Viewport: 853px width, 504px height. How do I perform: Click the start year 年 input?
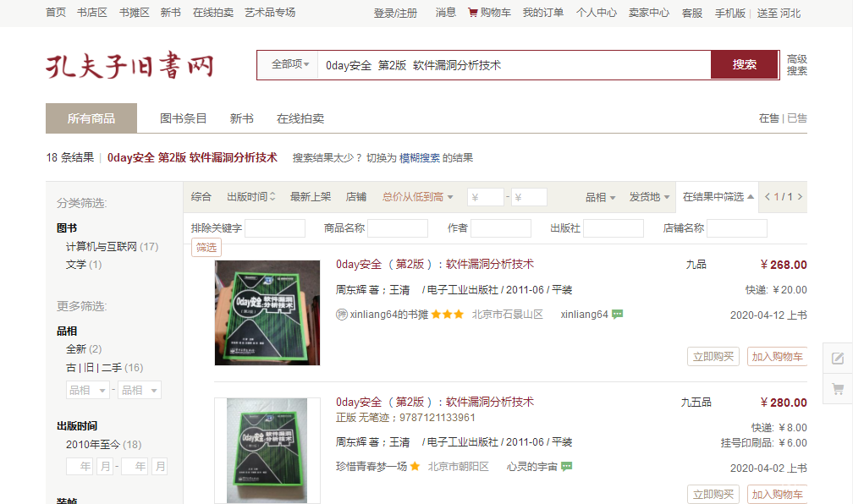(80, 467)
